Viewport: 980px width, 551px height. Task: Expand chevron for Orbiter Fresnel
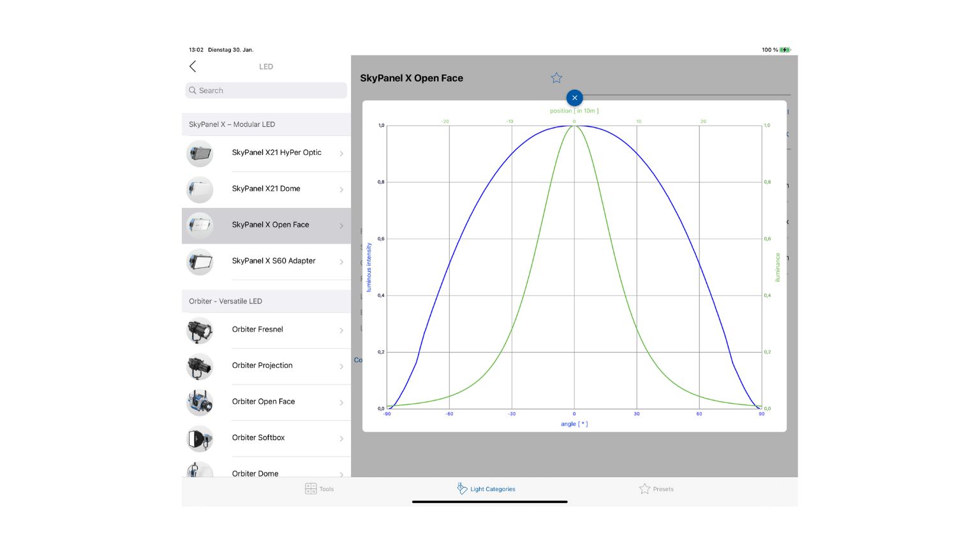pyautogui.click(x=341, y=330)
